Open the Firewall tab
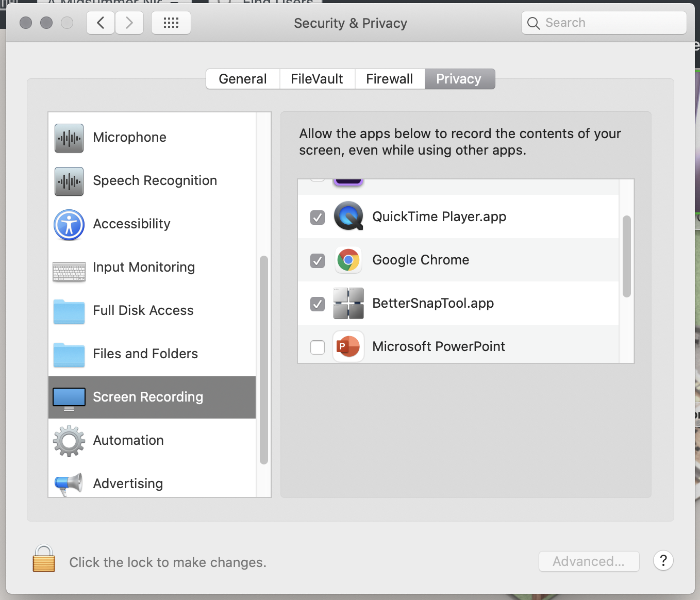700x600 pixels. pyautogui.click(x=389, y=78)
